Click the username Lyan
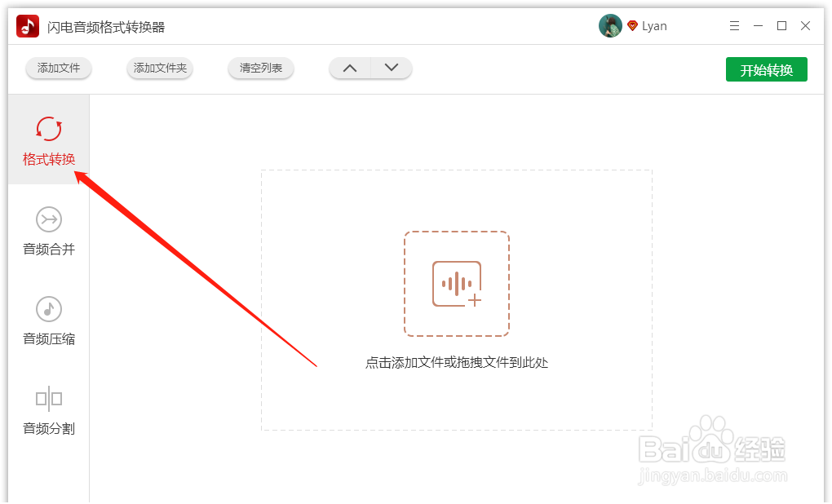The height and width of the screenshot is (504, 832). click(654, 26)
